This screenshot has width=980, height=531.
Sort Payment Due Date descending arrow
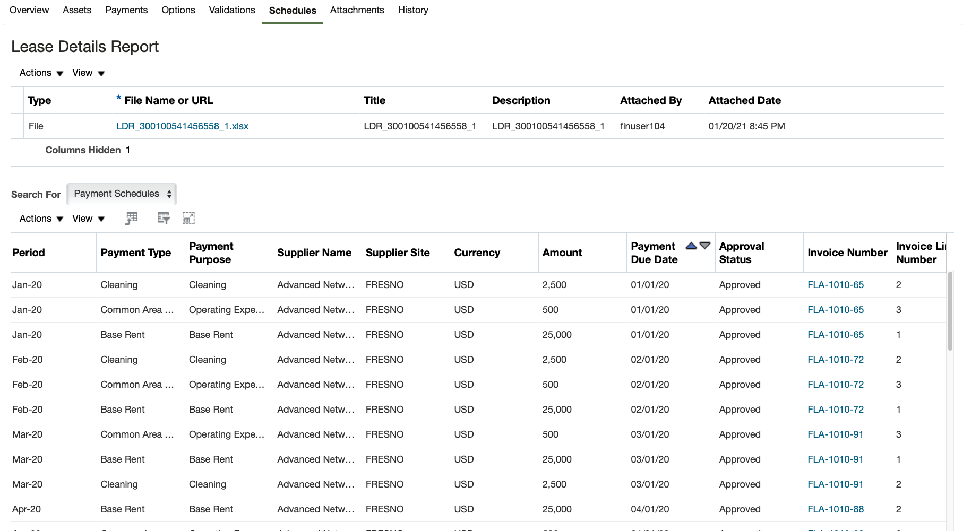point(705,246)
